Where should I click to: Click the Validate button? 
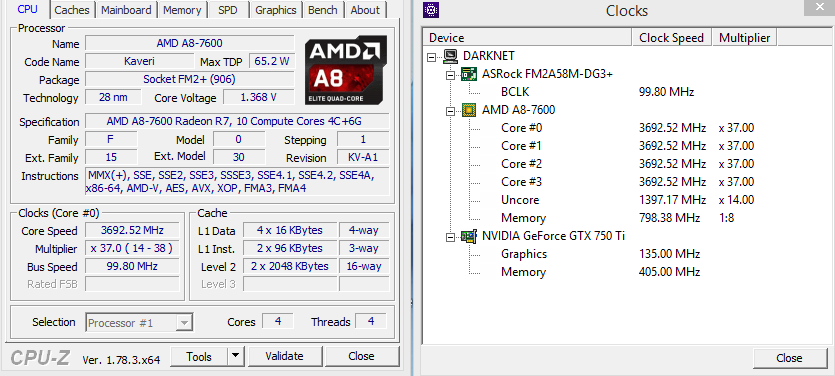click(285, 356)
